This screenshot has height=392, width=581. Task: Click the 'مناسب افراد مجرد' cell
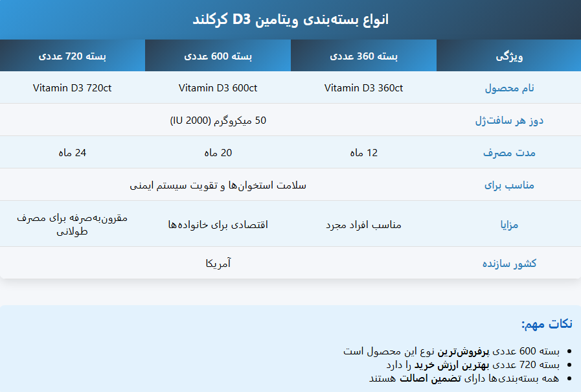point(363,225)
